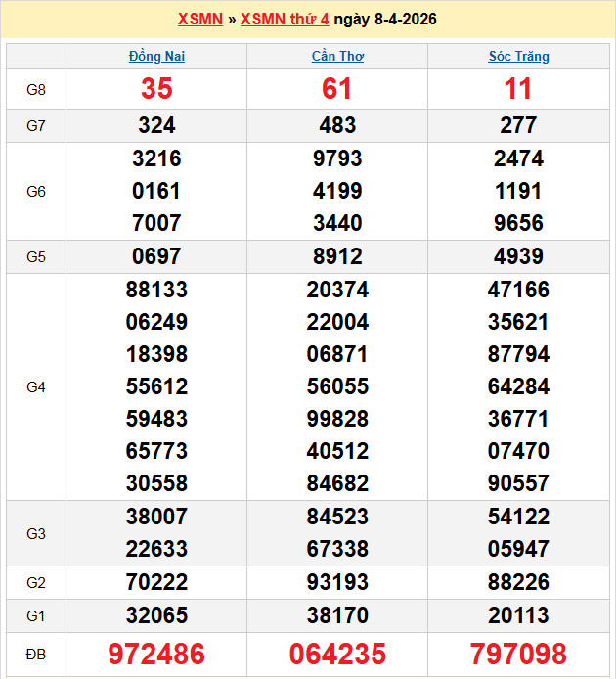Click the ĐB row label
Image resolution: width=616 pixels, height=679 pixels.
[x=36, y=654]
